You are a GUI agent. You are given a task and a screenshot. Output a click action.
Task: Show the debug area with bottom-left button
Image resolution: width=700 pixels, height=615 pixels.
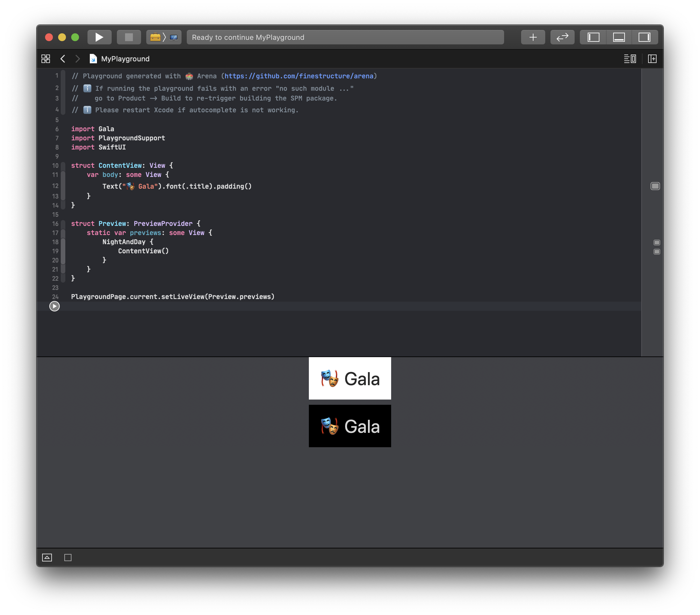coord(47,558)
